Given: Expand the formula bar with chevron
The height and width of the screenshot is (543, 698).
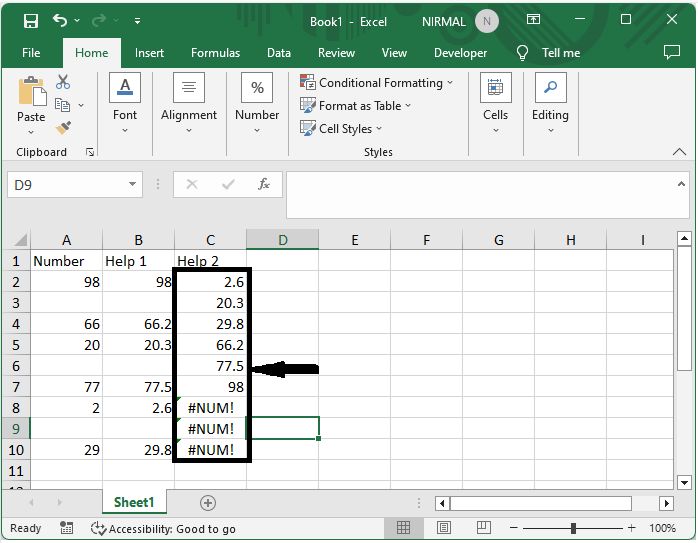Looking at the screenshot, I should (x=681, y=184).
